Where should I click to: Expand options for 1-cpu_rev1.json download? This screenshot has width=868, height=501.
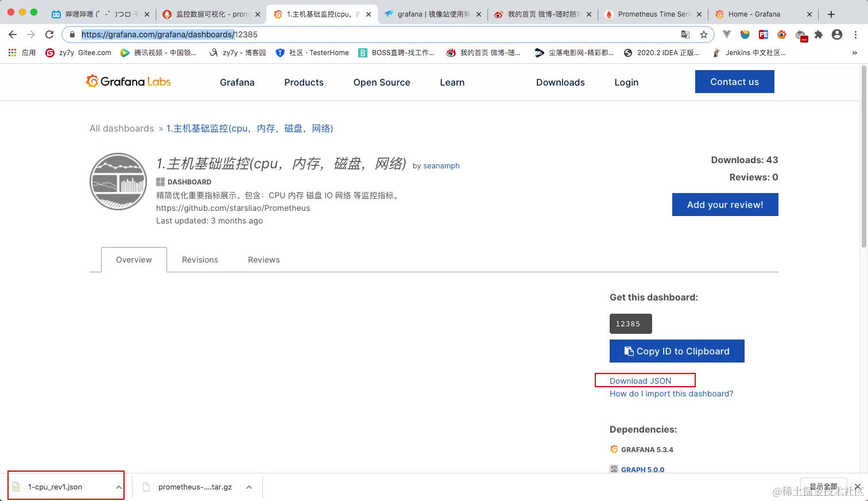[118, 487]
